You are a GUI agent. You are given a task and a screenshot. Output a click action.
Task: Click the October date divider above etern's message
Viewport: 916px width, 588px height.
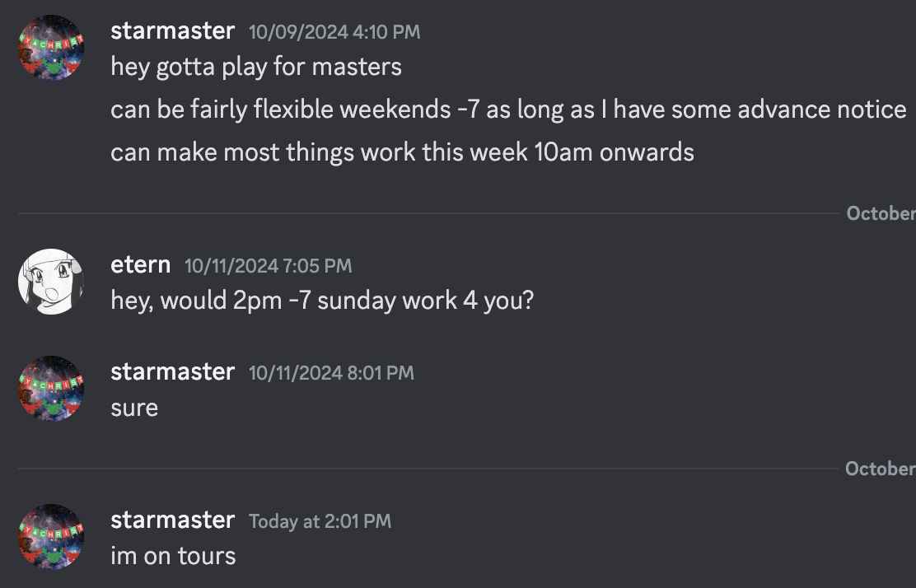(x=880, y=213)
